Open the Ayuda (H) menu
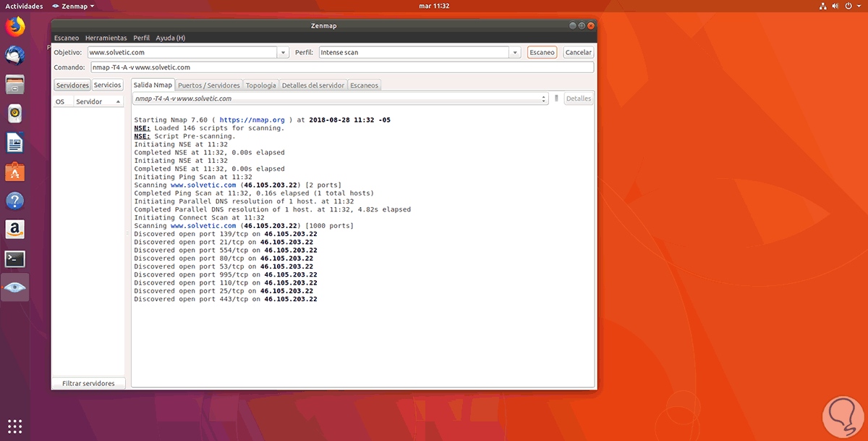The image size is (868, 441). 170,38
